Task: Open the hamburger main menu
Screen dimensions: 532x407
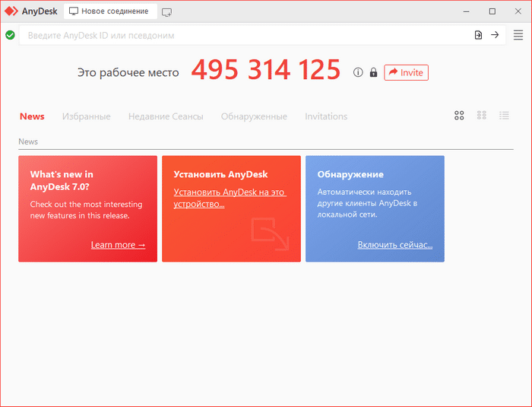Action: pos(518,35)
